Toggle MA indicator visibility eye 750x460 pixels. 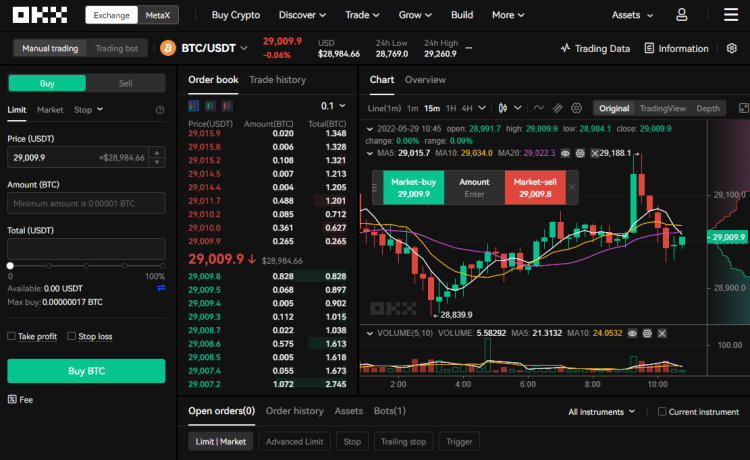click(x=565, y=153)
